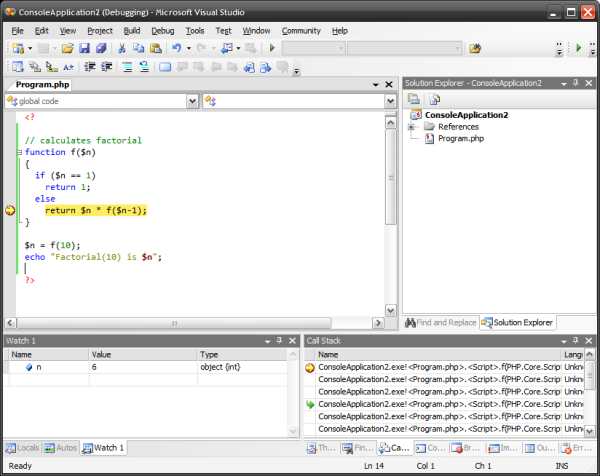This screenshot has height=476, width=600.
Task: Click the Copy icon in the toolbar
Action: pyautogui.click(x=139, y=48)
